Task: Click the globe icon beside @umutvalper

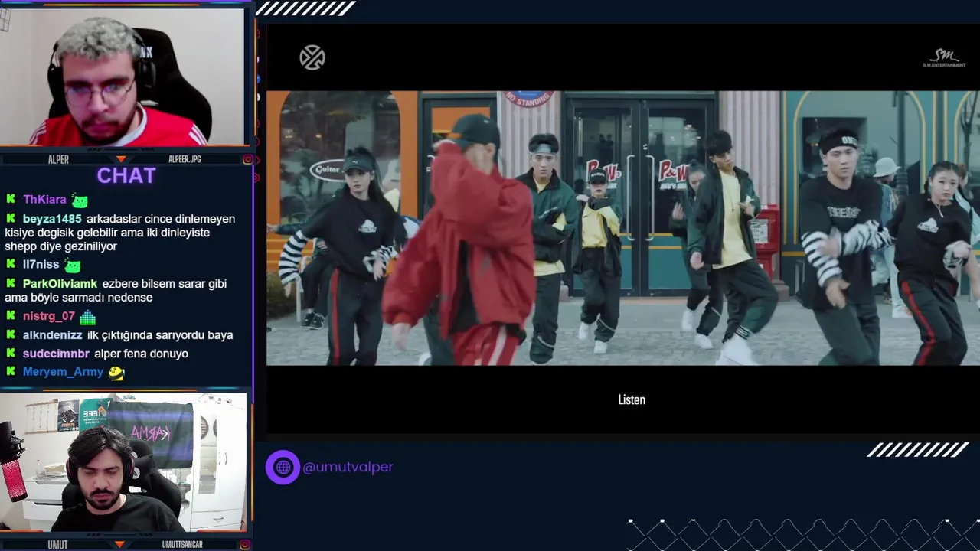Action: 283,467
